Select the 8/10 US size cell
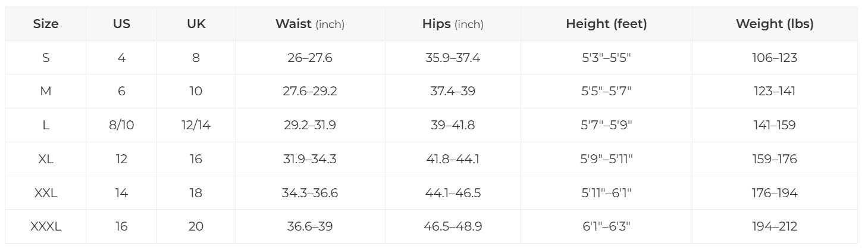 click(x=121, y=126)
